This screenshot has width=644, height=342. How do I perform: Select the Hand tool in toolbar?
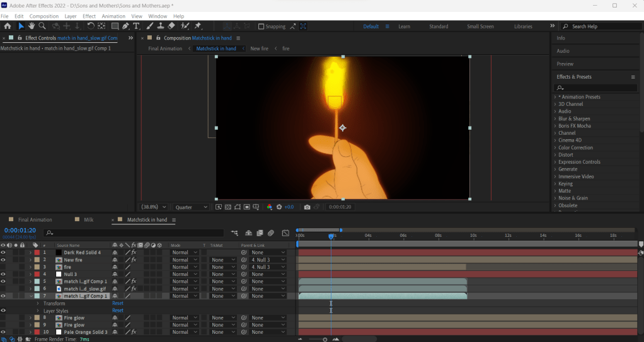pyautogui.click(x=32, y=26)
